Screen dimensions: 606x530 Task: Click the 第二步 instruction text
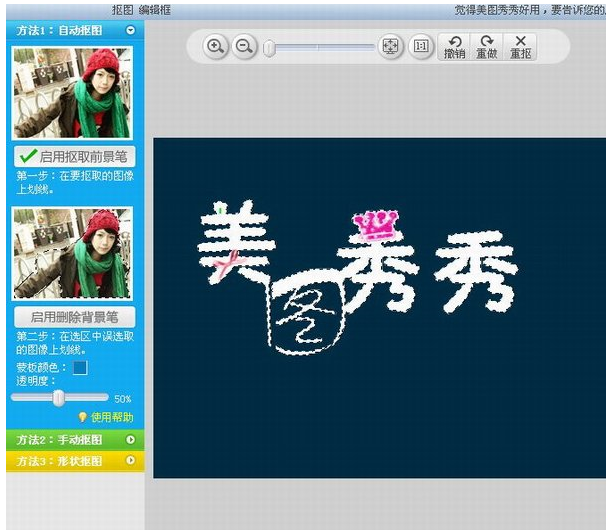coord(75,343)
